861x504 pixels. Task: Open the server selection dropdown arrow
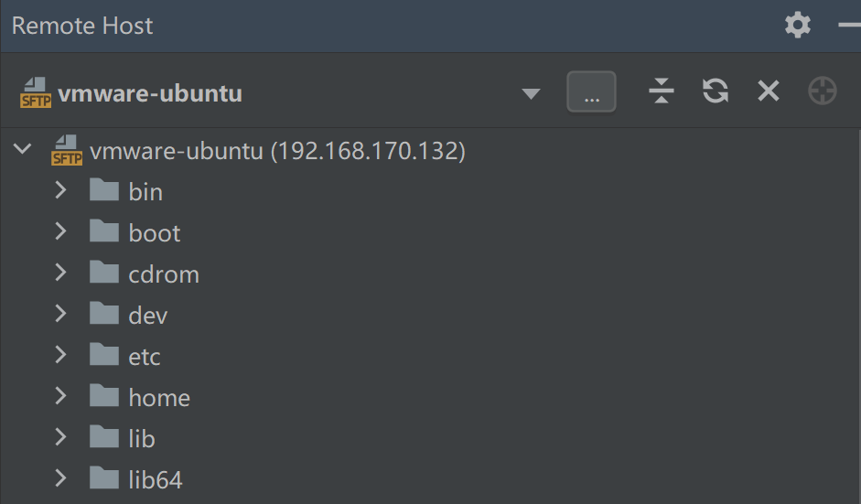click(531, 93)
